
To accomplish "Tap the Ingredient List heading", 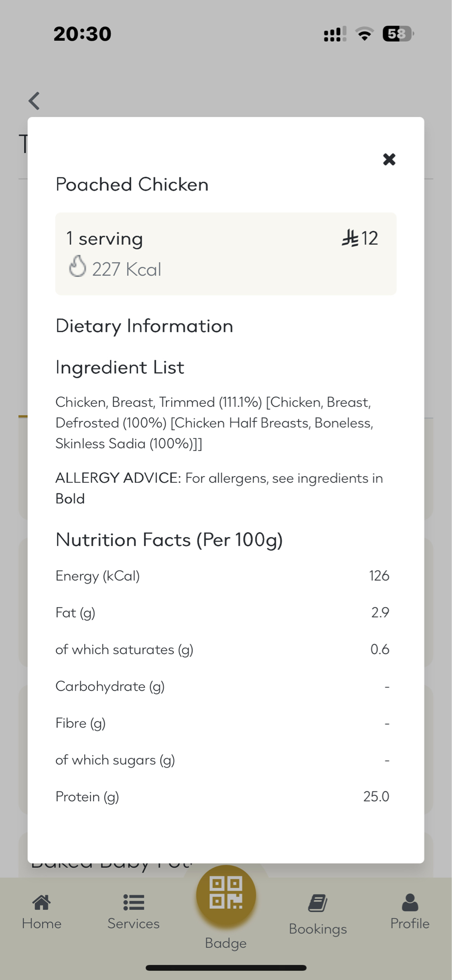I will point(120,367).
